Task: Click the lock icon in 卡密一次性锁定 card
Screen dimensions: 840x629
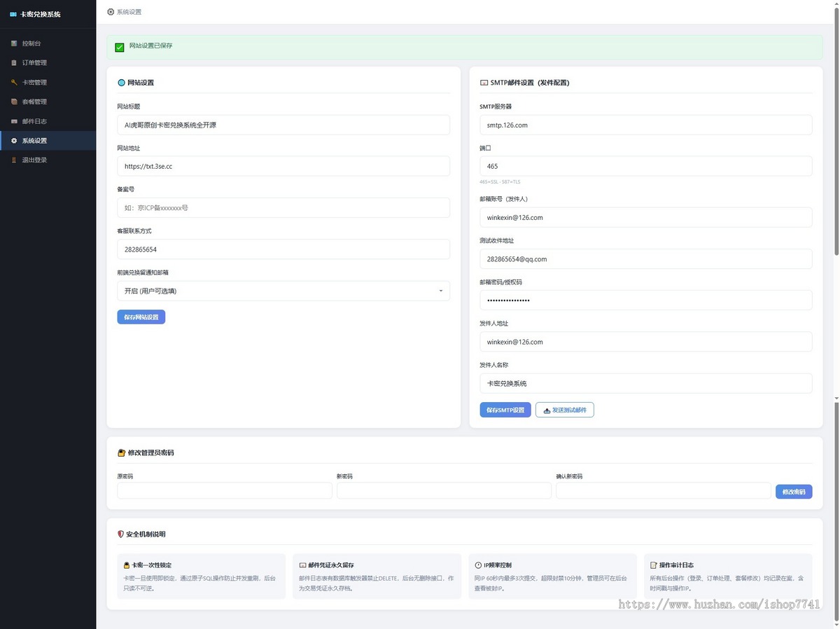Action: click(x=127, y=565)
